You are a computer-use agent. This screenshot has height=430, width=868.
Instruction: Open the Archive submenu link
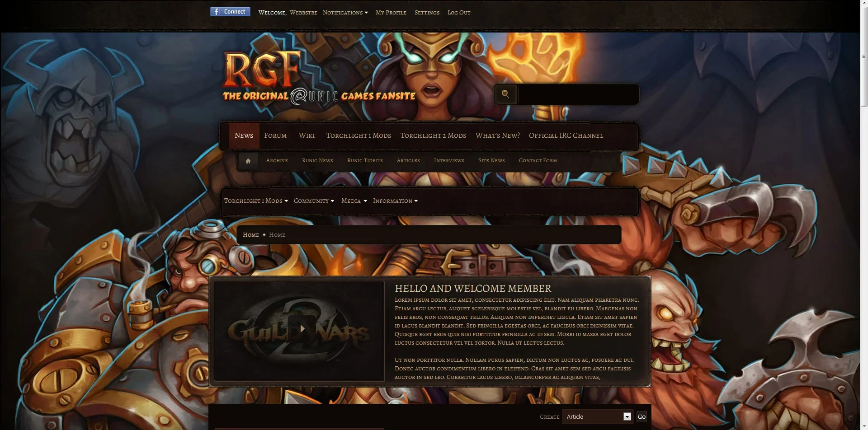(277, 160)
